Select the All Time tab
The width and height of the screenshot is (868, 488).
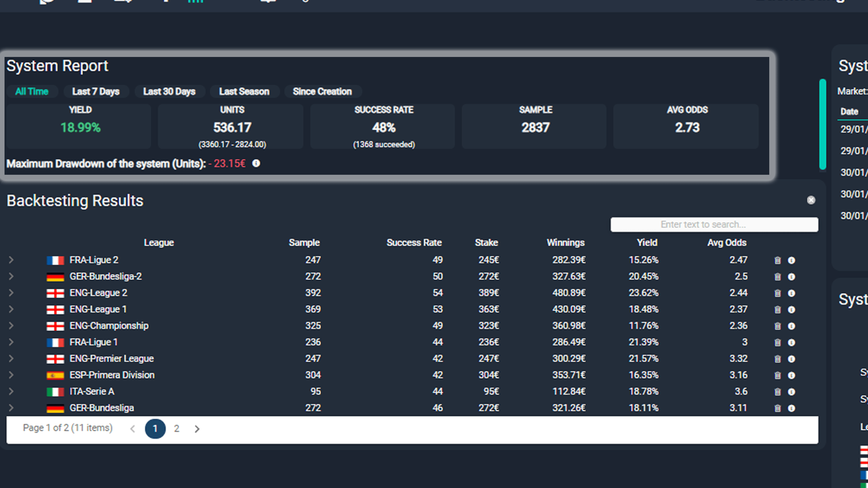32,91
